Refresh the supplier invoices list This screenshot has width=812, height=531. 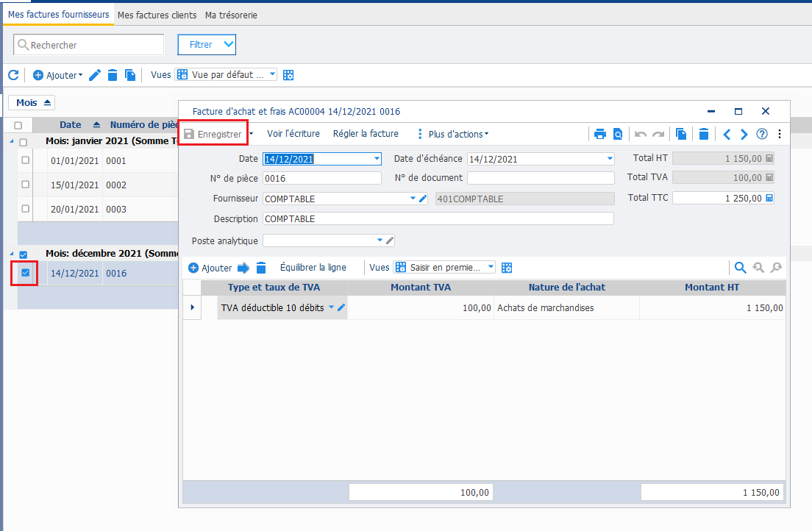click(13, 75)
